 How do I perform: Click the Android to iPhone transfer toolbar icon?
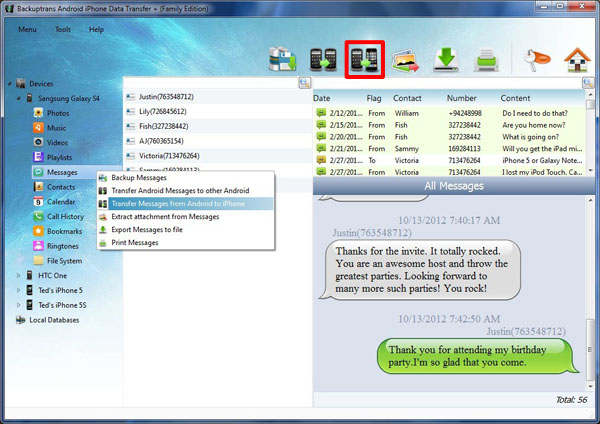pos(364,60)
